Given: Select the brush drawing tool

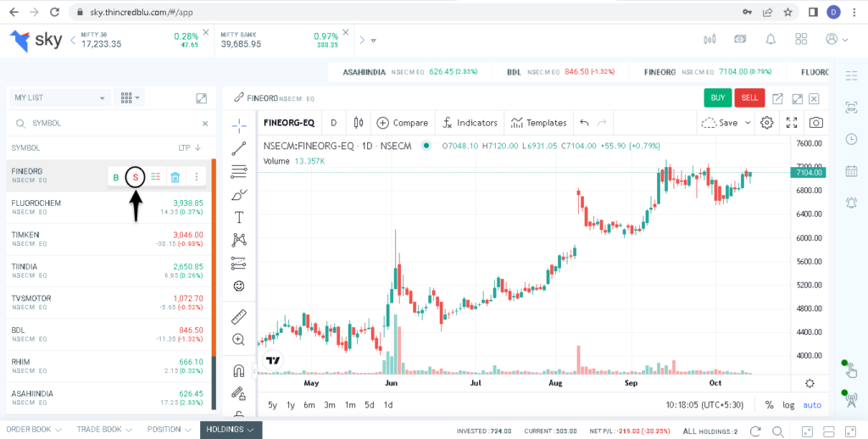Looking at the screenshot, I should pos(239,194).
